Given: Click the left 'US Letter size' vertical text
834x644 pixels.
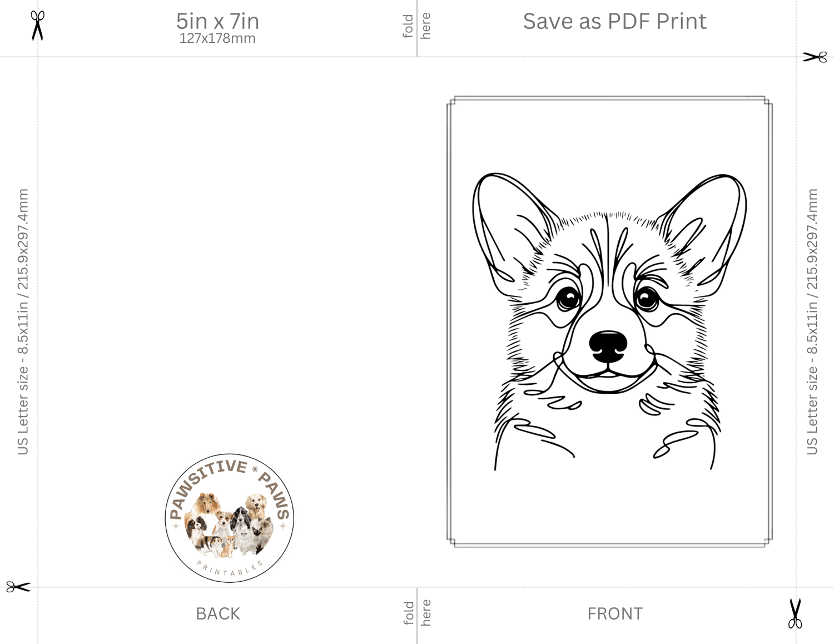Looking at the screenshot, I should pos(23,321).
